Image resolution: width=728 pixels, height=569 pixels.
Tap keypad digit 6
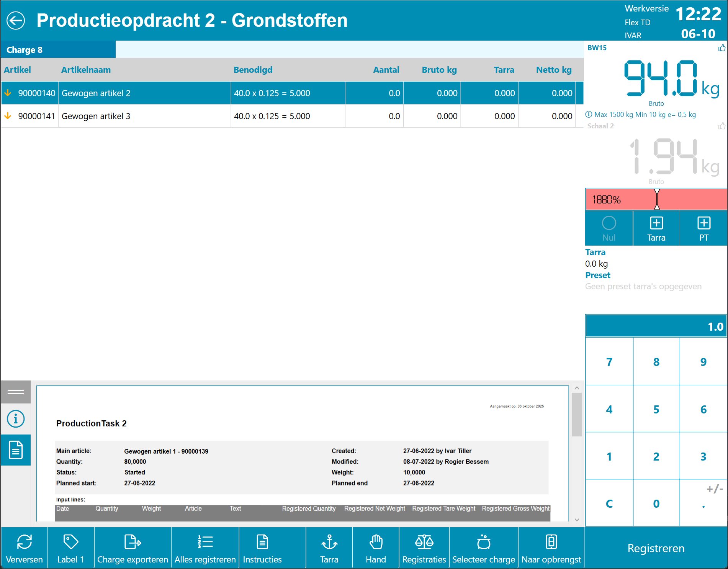(703, 409)
